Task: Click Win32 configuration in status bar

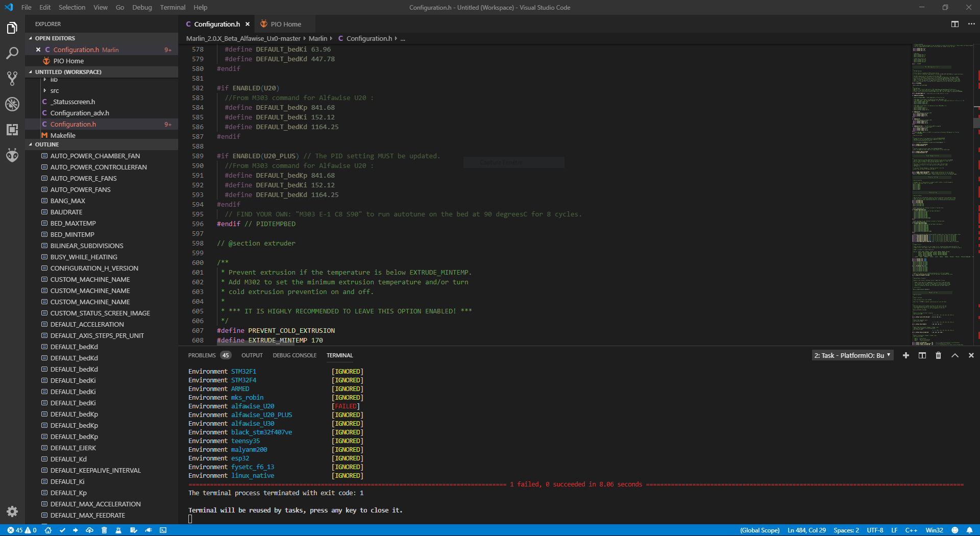Action: [934, 530]
